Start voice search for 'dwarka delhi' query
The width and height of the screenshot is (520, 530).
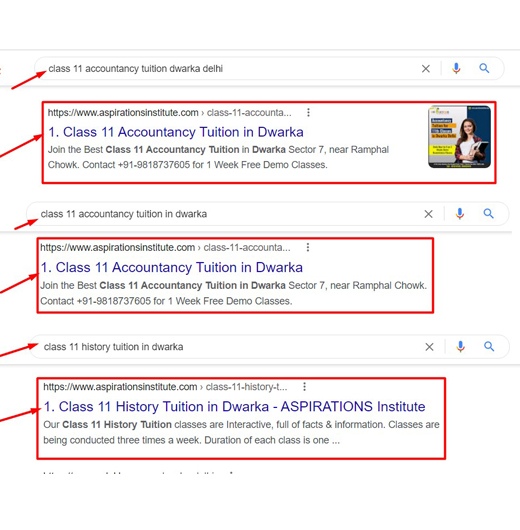click(x=456, y=68)
